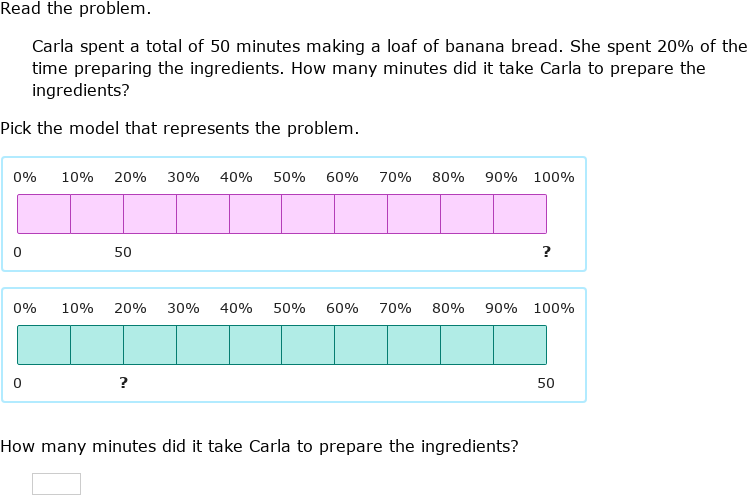Click the 100% label above the teal bar
Viewport: 748px width, 496px height.
coord(554,308)
